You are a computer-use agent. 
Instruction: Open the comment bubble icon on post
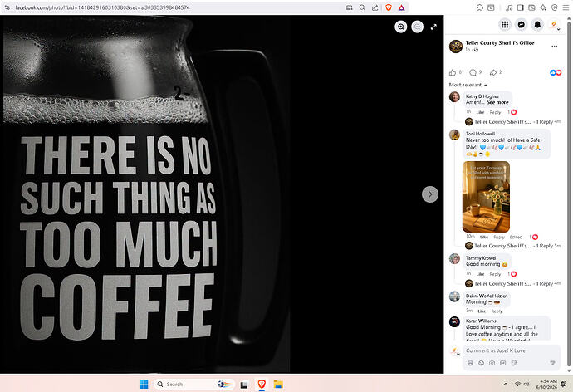473,72
